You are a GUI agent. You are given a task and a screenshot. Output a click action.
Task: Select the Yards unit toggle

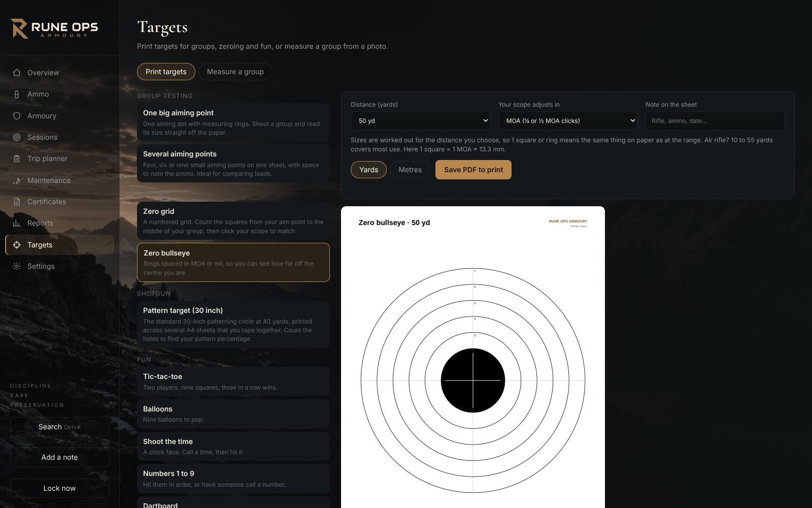tap(368, 170)
